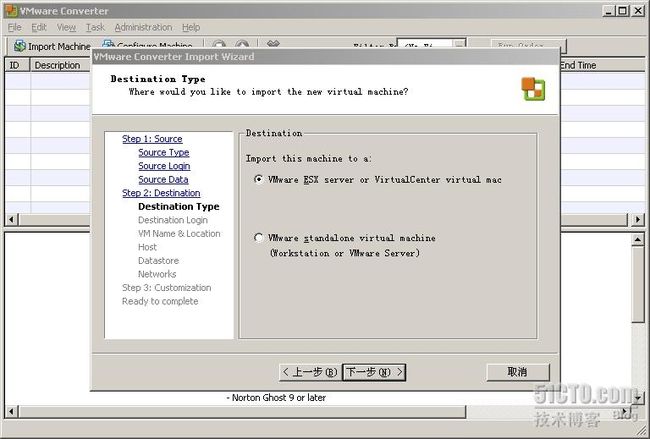650x439 pixels.
Task: Click the wizard's orange-green VMware logo
Action: pyautogui.click(x=533, y=89)
